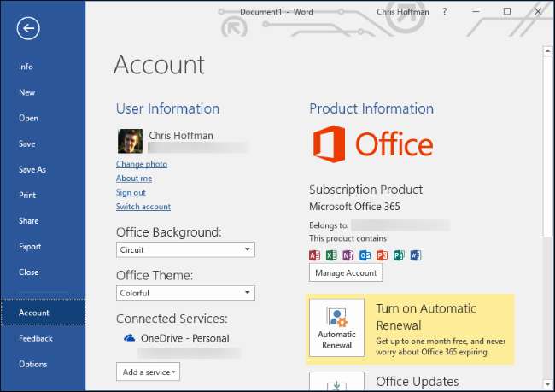Click the back arrow to exit Backstage
The height and width of the screenshot is (392, 555).
point(28,29)
